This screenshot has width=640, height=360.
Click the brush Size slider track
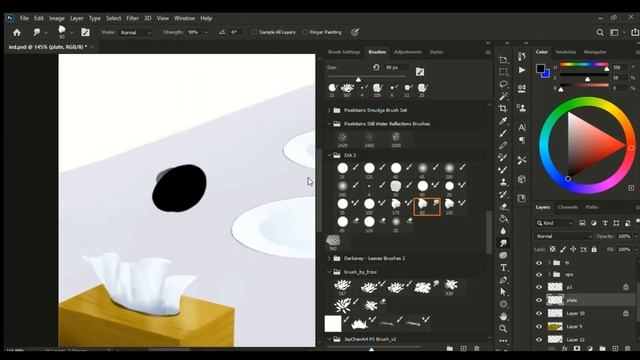pos(367,76)
